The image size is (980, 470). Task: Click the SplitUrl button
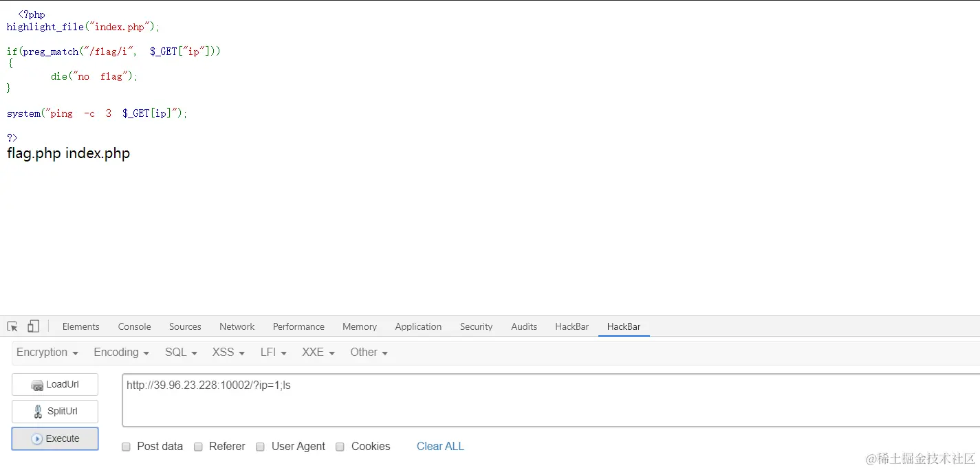tap(55, 412)
